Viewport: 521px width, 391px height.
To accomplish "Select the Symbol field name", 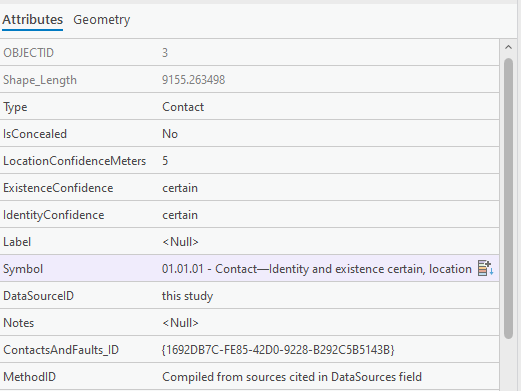I will tap(23, 269).
